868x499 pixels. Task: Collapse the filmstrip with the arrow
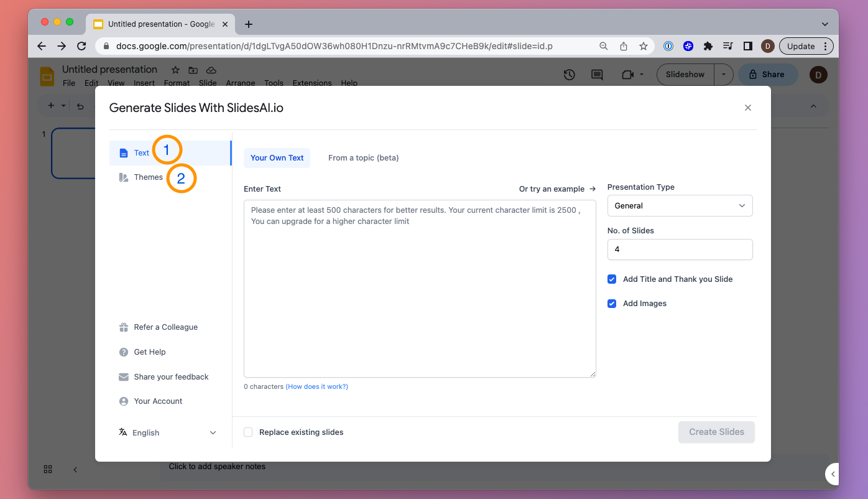coord(75,470)
